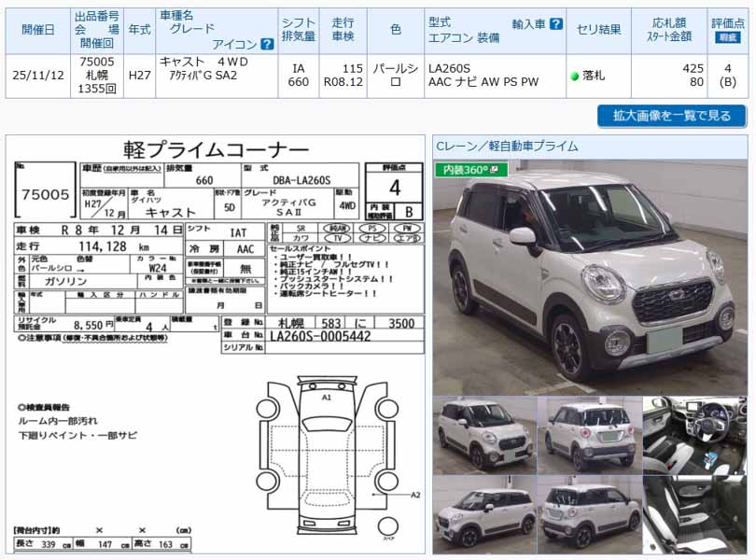Image resolution: width=756 pixels, height=560 pixels.
Task: Open the steering wheel dashboard thumbnail
Action: [x=694, y=435]
